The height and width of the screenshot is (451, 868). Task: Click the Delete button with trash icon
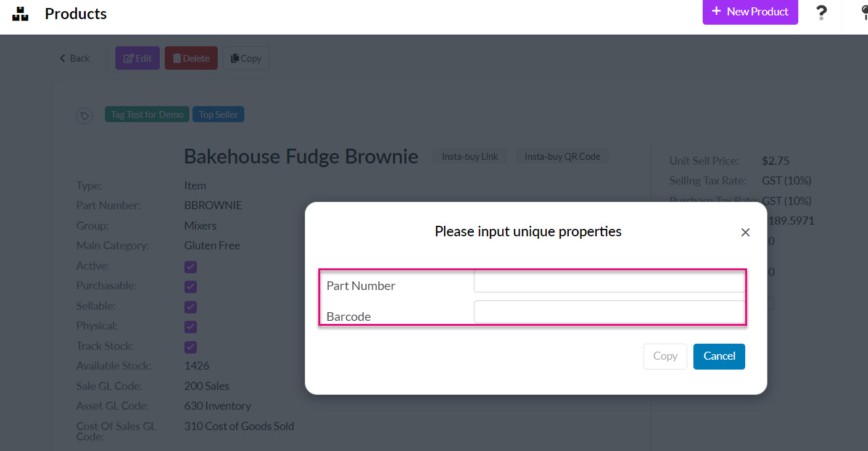pos(191,58)
